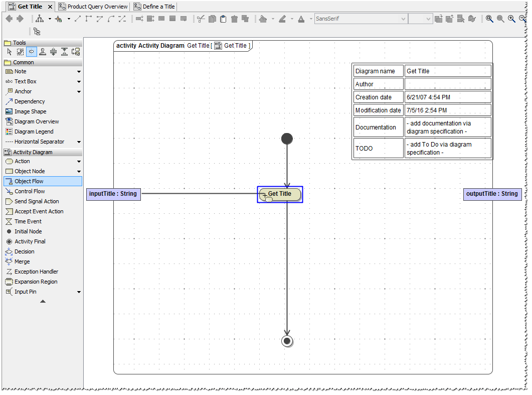This screenshot has height=395, width=532.
Task: Open the Note tool dropdown arrow
Action: tap(79, 71)
